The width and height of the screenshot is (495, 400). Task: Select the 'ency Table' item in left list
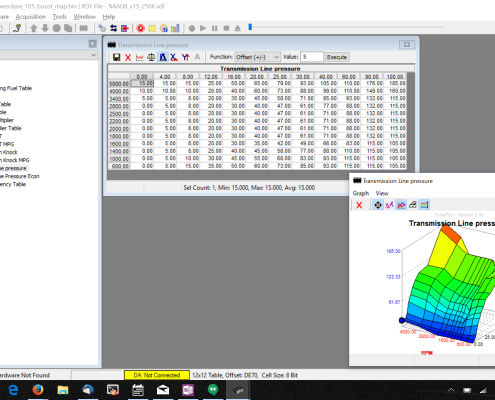[x=13, y=184]
